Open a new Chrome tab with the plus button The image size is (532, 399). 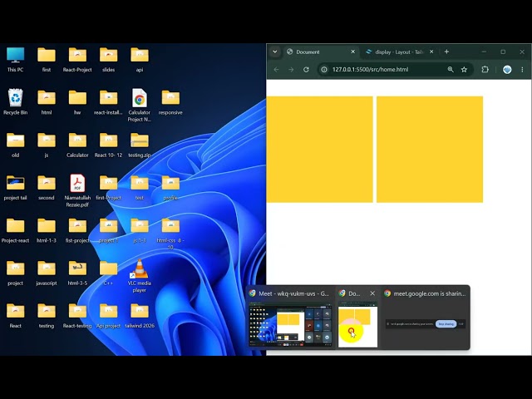pos(447,52)
